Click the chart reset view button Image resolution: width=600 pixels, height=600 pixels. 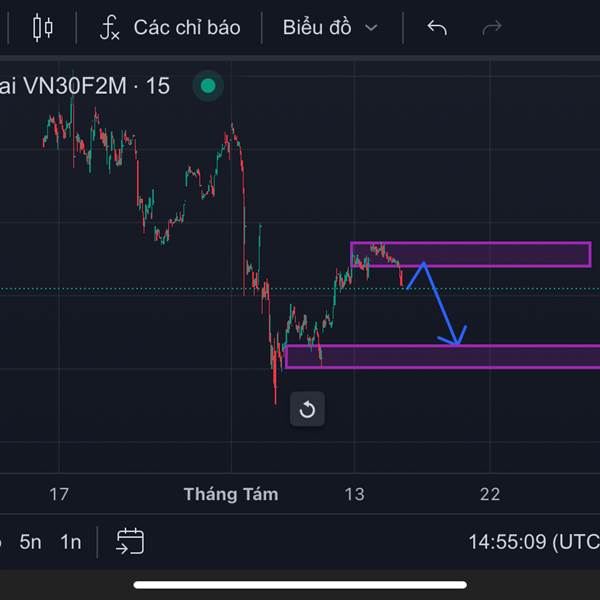[307, 409]
